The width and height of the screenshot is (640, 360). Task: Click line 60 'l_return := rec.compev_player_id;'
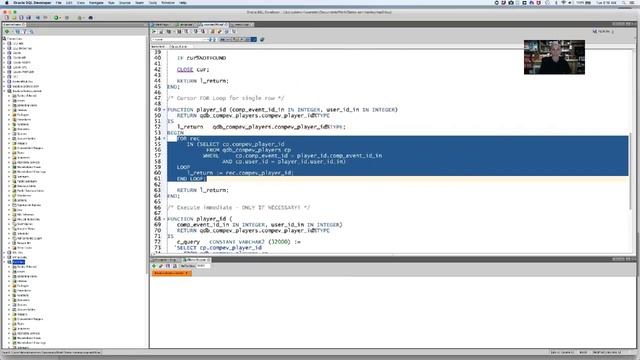(240, 173)
